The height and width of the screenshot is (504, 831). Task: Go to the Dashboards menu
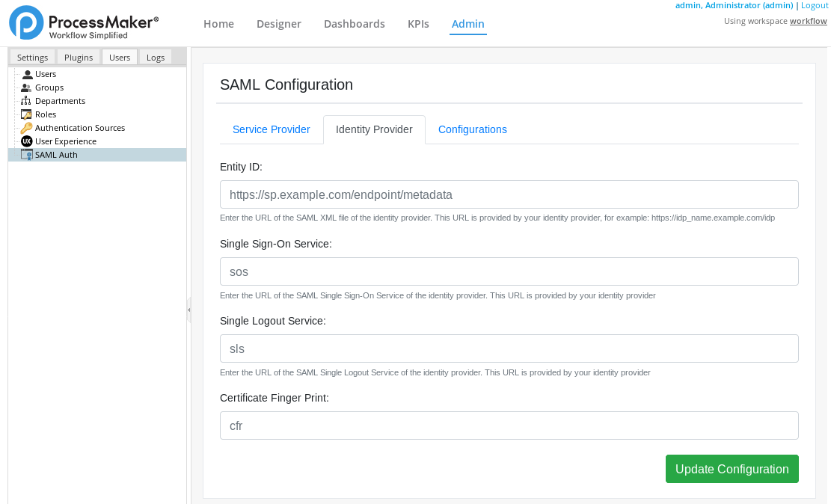(x=354, y=24)
